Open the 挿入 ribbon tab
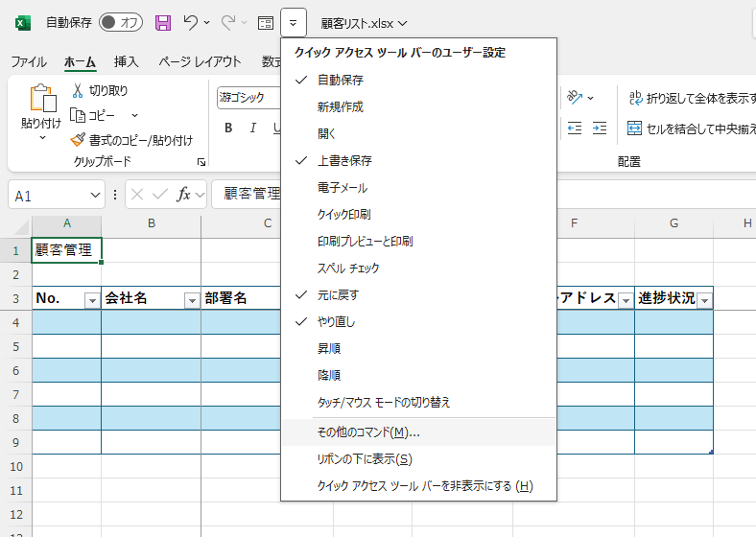Image resolution: width=756 pixels, height=537 pixels. [x=127, y=62]
